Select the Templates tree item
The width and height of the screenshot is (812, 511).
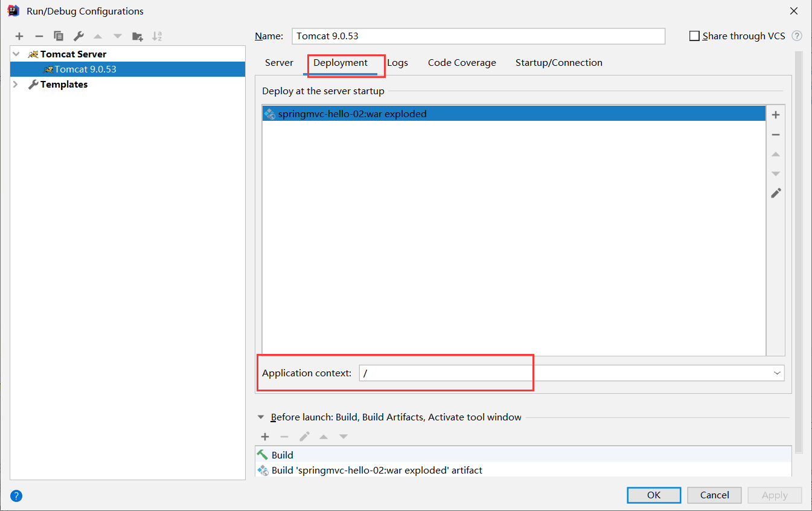[64, 85]
